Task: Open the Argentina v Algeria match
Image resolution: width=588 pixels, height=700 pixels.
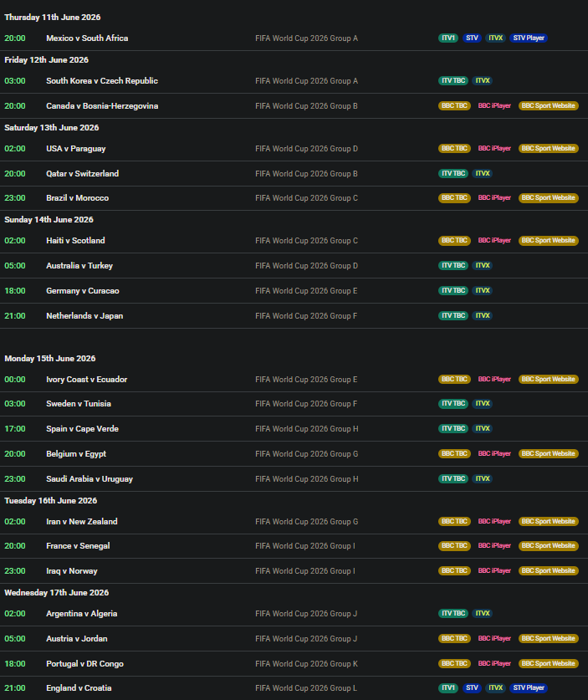Action: (x=82, y=613)
